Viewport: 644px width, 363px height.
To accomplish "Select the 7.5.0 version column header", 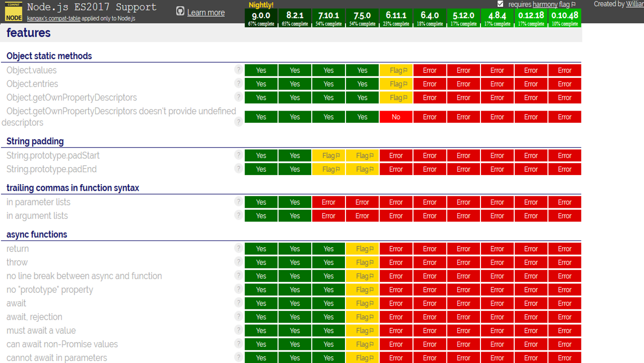I will [x=362, y=18].
